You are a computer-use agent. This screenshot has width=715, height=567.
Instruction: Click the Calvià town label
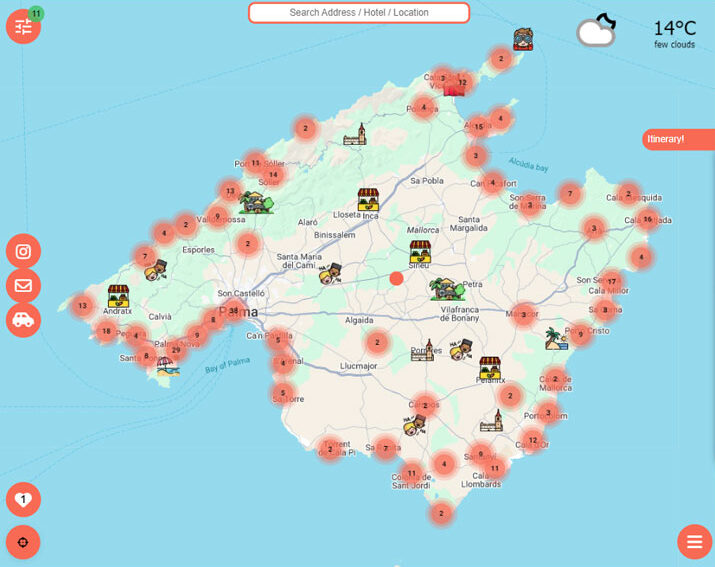(x=160, y=317)
